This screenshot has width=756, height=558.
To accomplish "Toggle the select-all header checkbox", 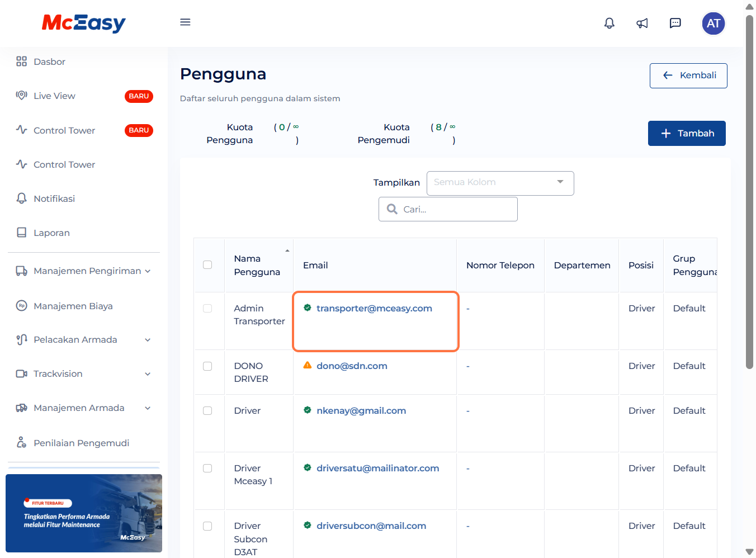I will 207,265.
